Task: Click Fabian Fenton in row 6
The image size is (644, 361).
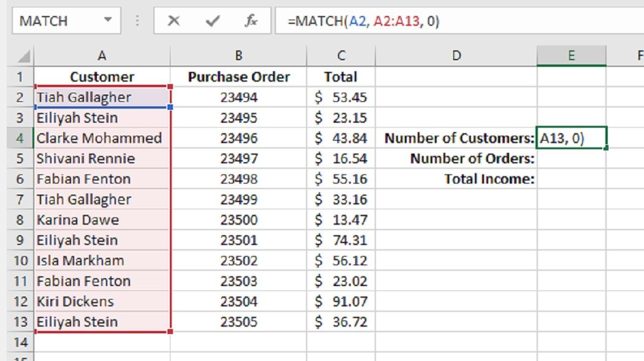Action: click(x=102, y=179)
